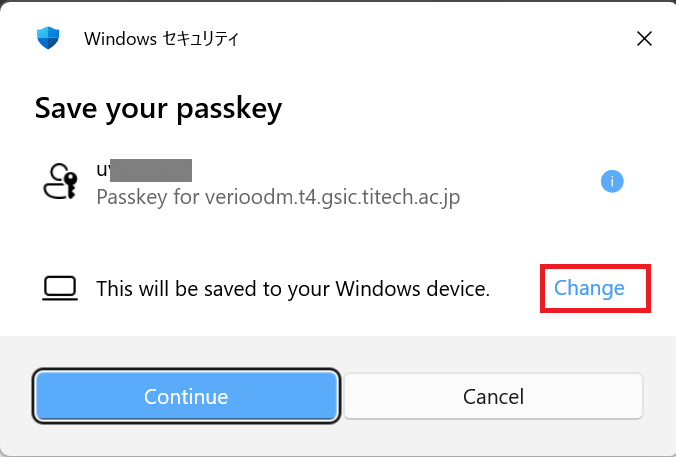Image resolution: width=676 pixels, height=457 pixels.
Task: Click the 'Save your passkey' heading
Action: [x=158, y=108]
